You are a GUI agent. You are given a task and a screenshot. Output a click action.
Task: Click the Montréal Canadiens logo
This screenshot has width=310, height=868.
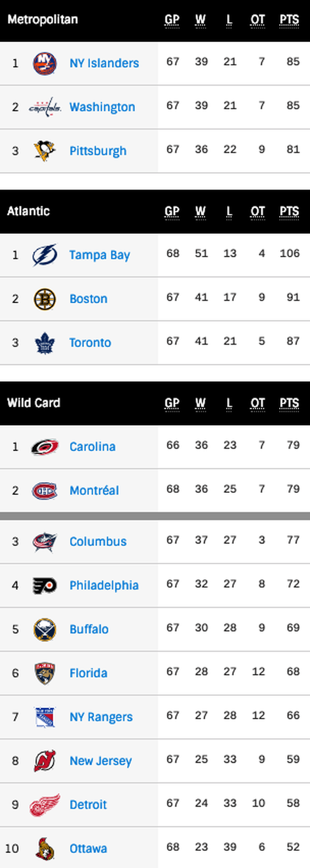(45, 491)
